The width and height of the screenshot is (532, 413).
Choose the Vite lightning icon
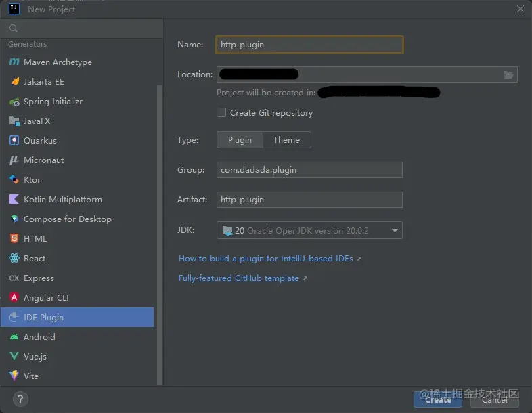14,376
